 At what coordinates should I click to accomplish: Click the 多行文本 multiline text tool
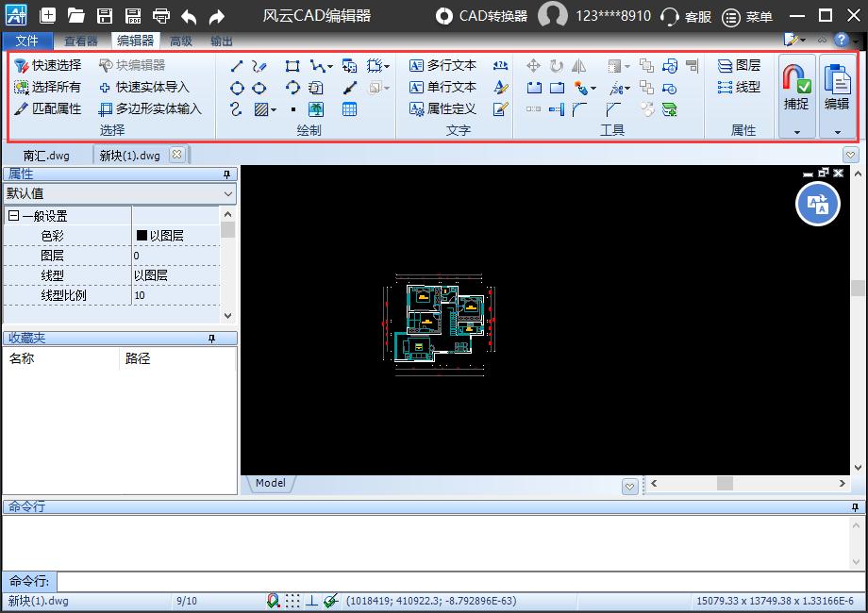442,65
